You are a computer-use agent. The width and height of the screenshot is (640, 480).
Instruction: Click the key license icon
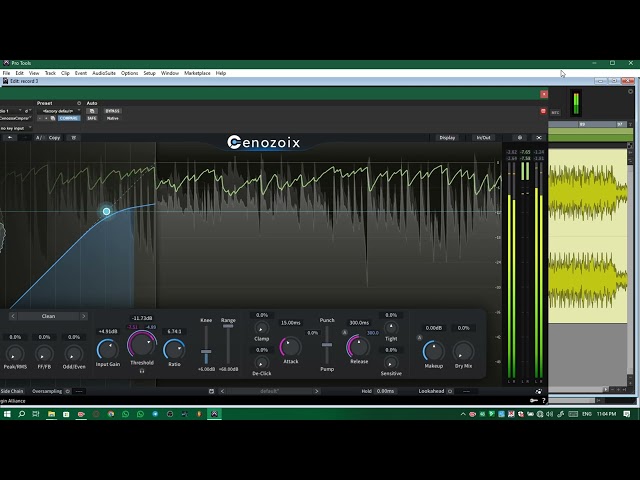(x=533, y=400)
